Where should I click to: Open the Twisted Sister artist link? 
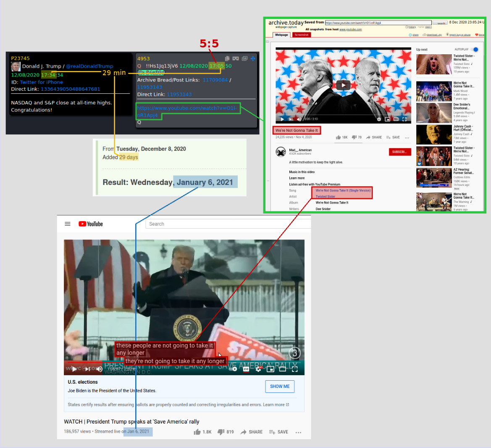point(326,196)
